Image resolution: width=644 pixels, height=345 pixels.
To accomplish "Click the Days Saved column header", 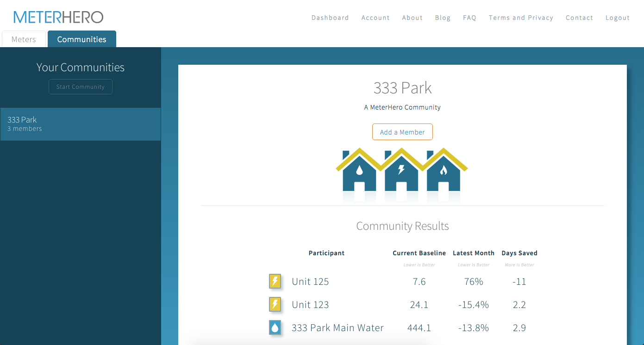I will [519, 253].
